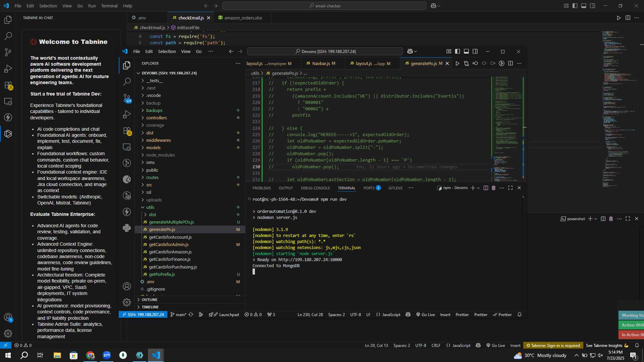The height and width of the screenshot is (362, 644).
Task: Click Tabnine: Sign-in is required status
Action: (x=553, y=346)
